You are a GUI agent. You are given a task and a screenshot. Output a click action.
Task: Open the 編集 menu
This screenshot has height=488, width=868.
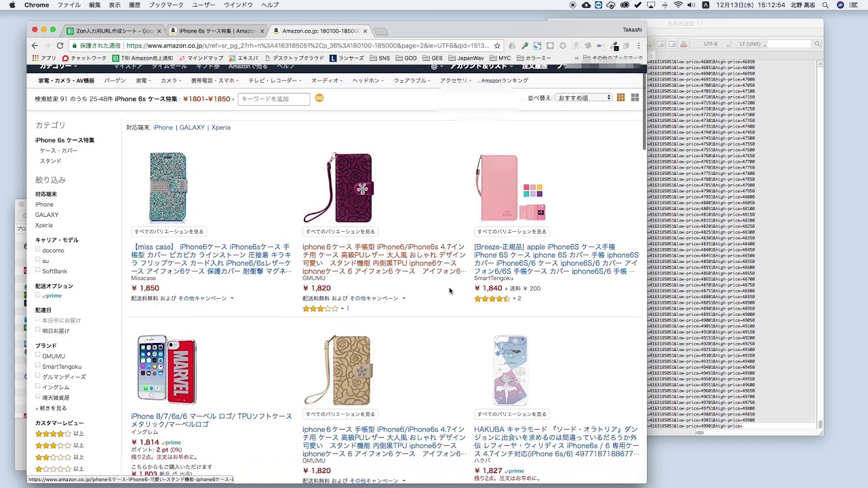coord(94,5)
